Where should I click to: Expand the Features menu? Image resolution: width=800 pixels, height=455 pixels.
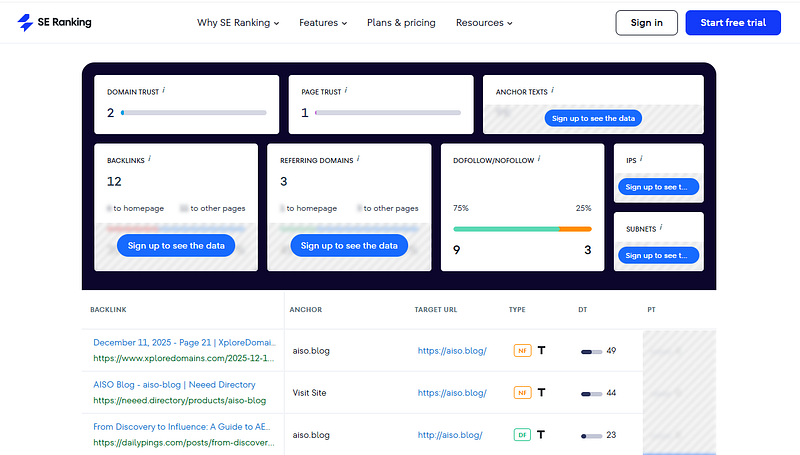(323, 23)
